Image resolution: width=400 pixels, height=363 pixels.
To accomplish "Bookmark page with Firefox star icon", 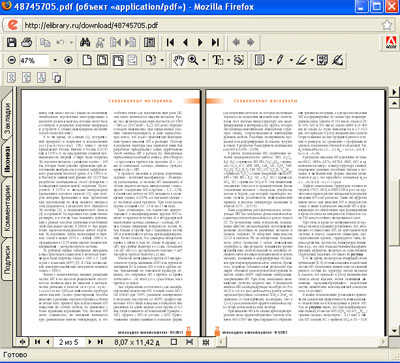I will tap(387, 25).
